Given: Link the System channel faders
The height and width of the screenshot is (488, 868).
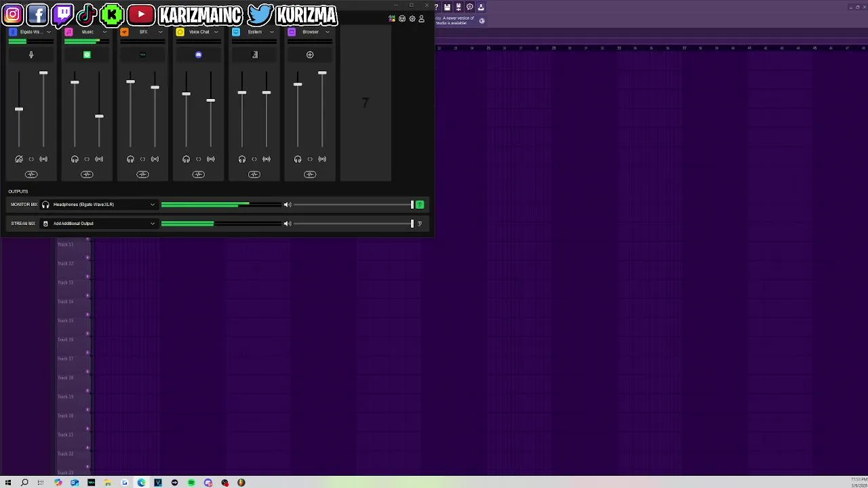Looking at the screenshot, I should [254, 159].
